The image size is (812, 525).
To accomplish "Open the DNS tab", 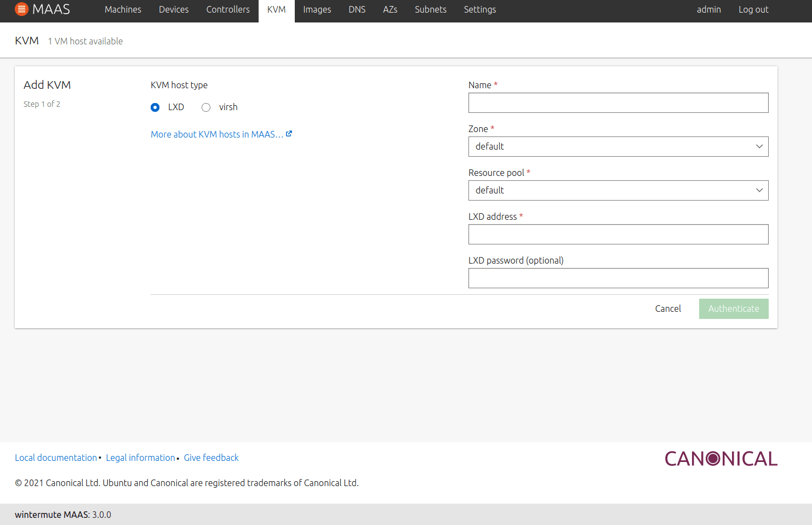I will tap(357, 10).
